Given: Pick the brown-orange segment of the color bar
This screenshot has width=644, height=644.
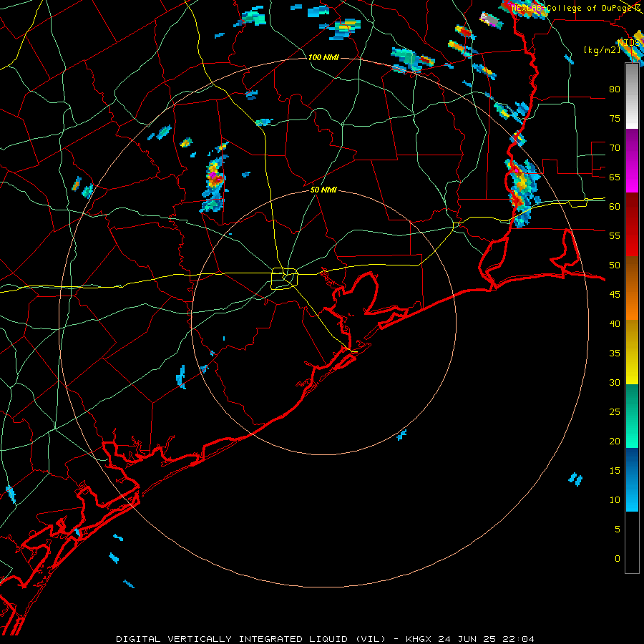Looking at the screenshot, I should (x=632, y=288).
